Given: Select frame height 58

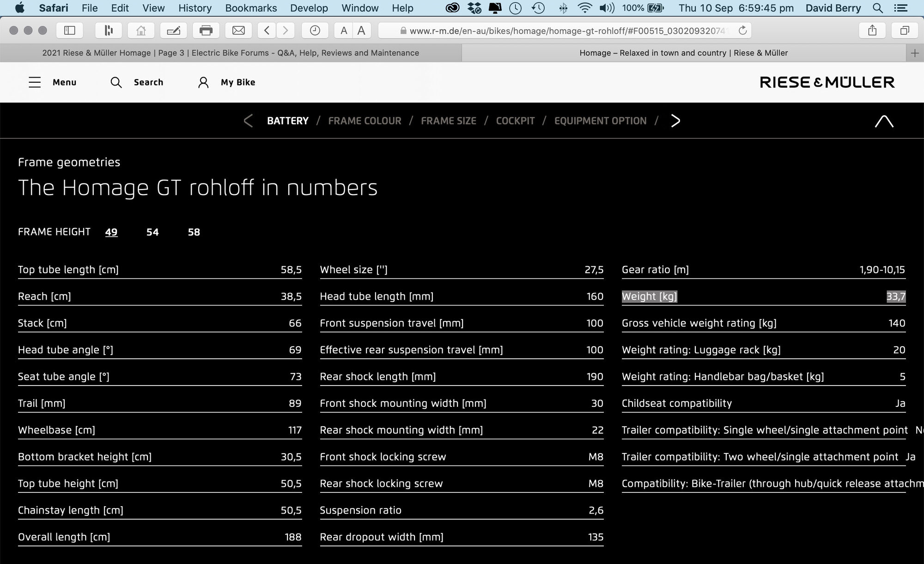Looking at the screenshot, I should coord(194,232).
